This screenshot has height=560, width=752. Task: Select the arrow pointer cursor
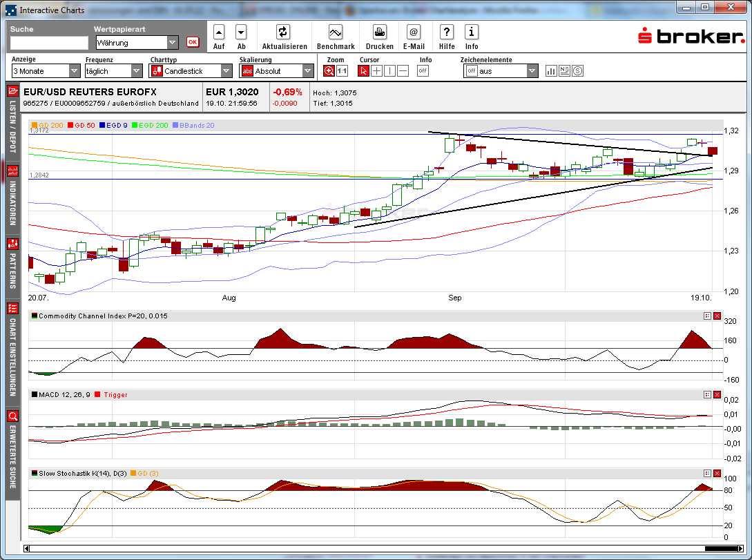tap(363, 71)
